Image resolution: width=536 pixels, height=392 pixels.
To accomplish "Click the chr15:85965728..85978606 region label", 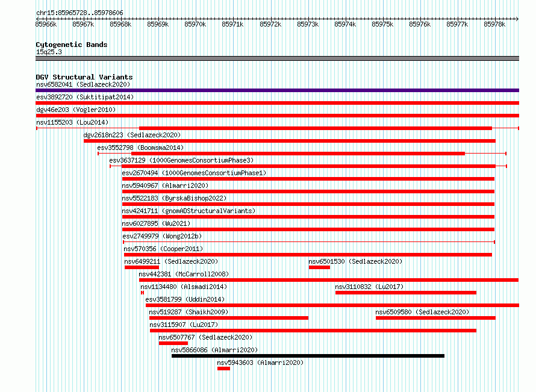I will (x=79, y=13).
